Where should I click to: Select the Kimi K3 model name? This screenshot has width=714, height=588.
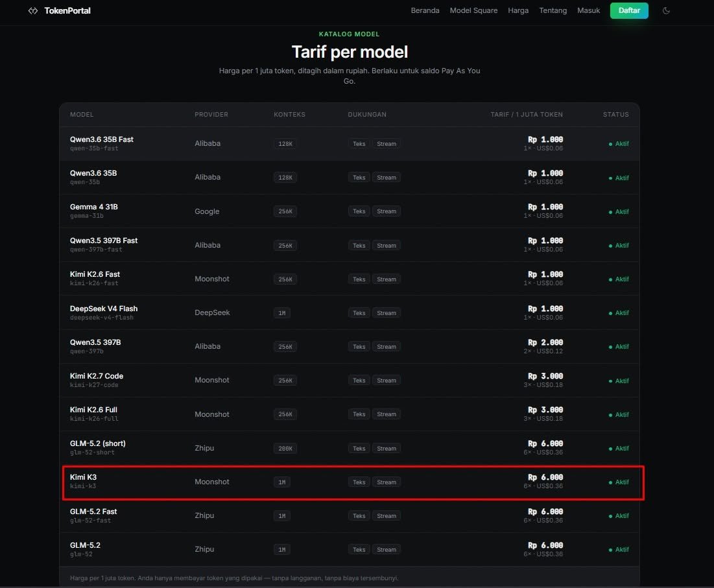tap(83, 477)
